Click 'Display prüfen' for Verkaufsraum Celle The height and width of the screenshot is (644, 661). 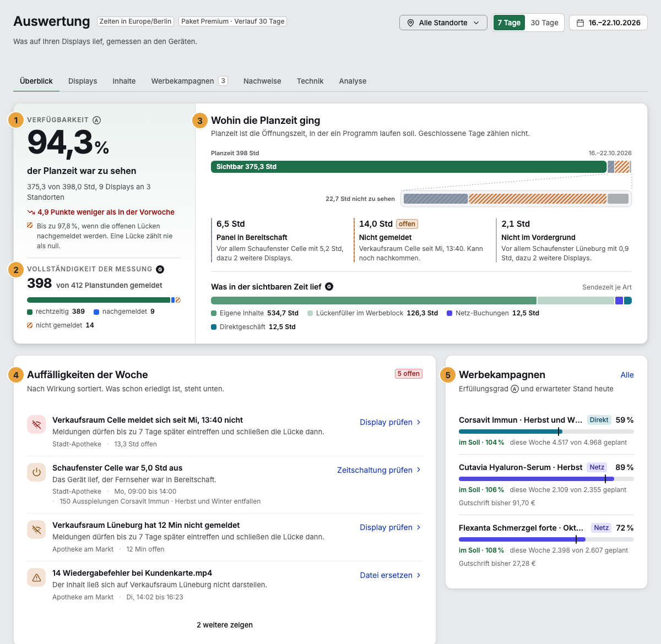[x=391, y=422]
